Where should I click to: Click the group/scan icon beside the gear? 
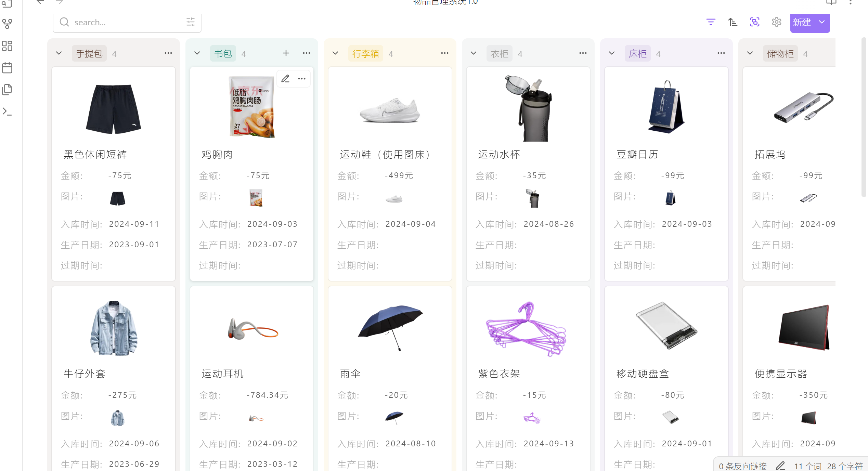click(x=754, y=22)
